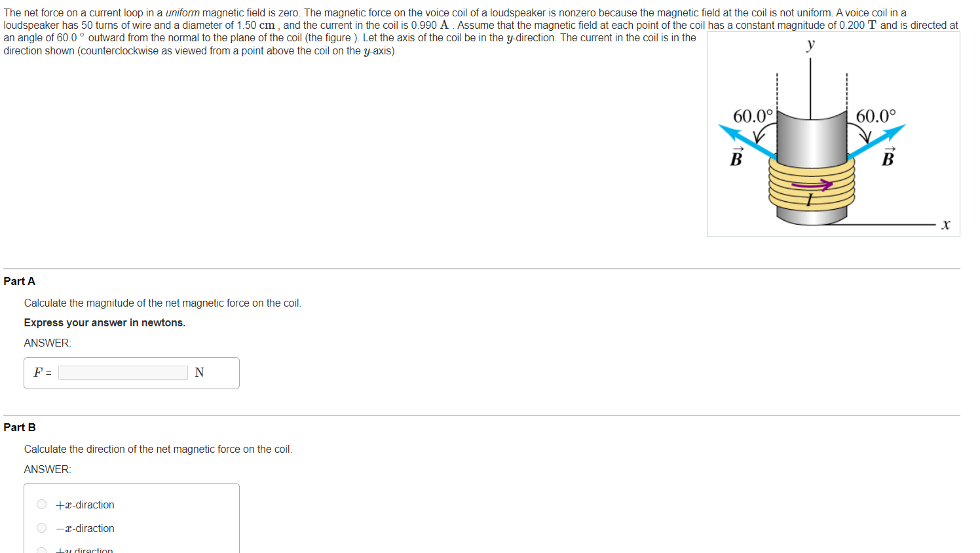The height and width of the screenshot is (553, 980).
Task: Click the N unit label beside input
Action: 200,373
